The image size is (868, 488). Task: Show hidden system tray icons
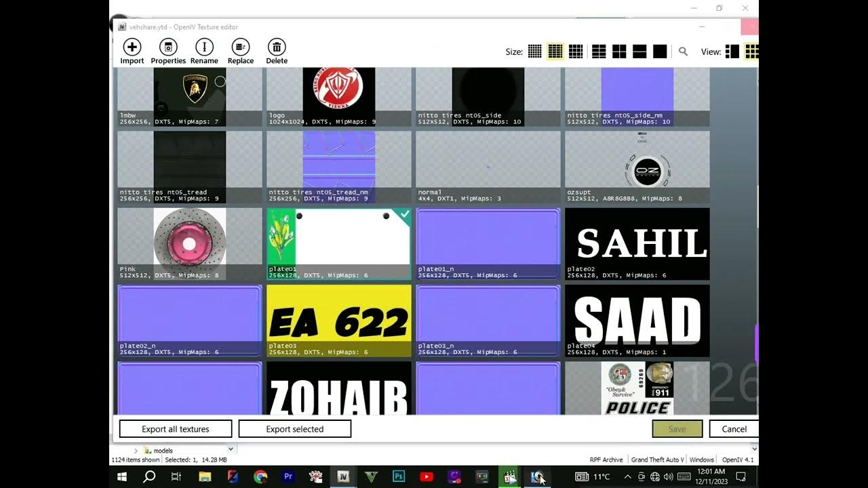click(x=627, y=476)
